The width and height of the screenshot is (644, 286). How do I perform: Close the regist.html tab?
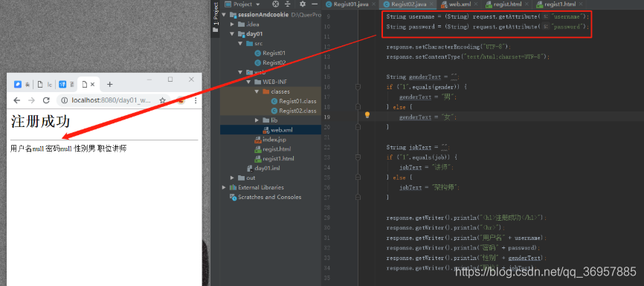pyautogui.click(x=527, y=4)
